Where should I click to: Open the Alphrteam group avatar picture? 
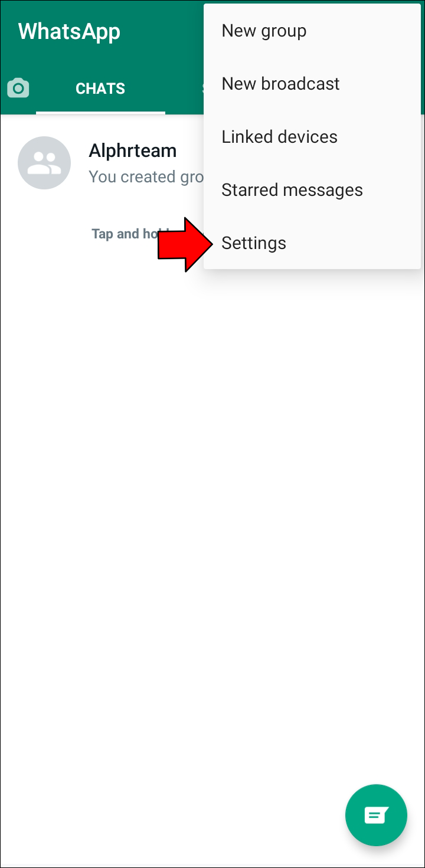(x=44, y=163)
